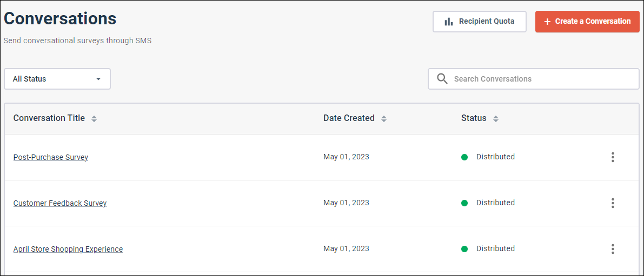This screenshot has height=276, width=644.
Task: Open the Post-Purchase Survey link
Action: tap(50, 157)
